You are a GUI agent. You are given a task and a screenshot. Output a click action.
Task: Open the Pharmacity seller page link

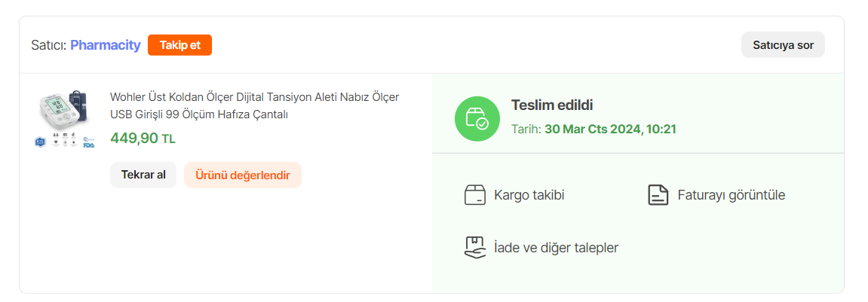[x=105, y=44]
